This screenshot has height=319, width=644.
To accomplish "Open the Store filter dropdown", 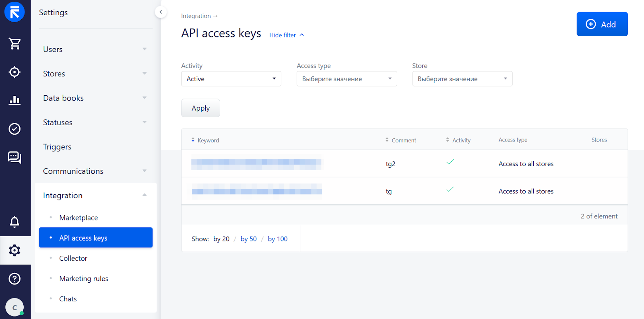I will click(x=462, y=79).
